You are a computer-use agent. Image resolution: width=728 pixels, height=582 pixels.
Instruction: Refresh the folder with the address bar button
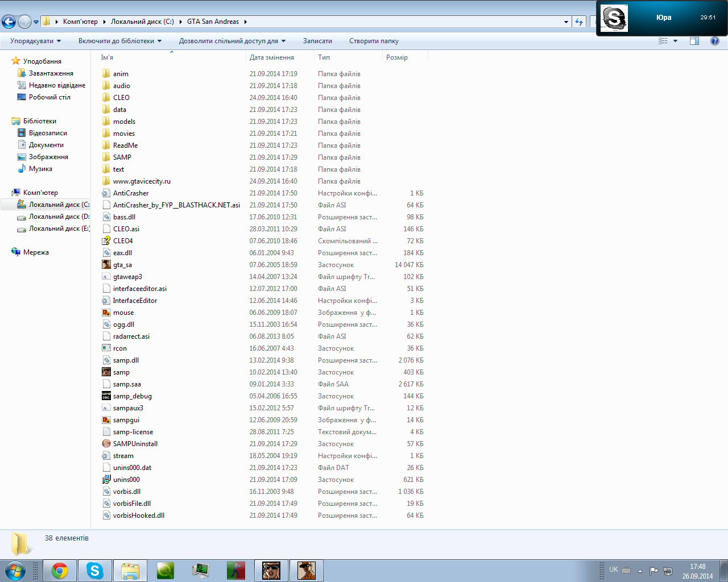pos(579,22)
